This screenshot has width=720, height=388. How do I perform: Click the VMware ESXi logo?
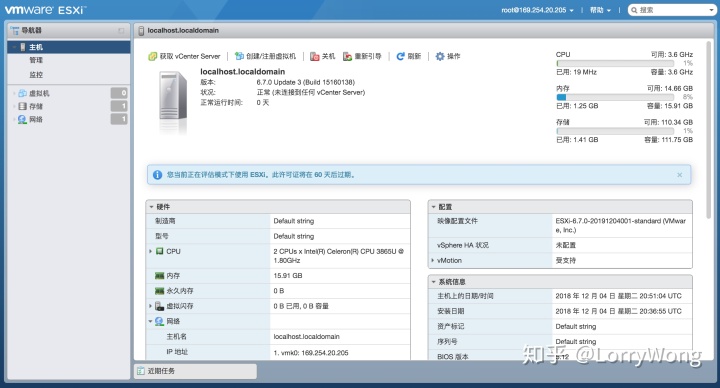(x=45, y=10)
